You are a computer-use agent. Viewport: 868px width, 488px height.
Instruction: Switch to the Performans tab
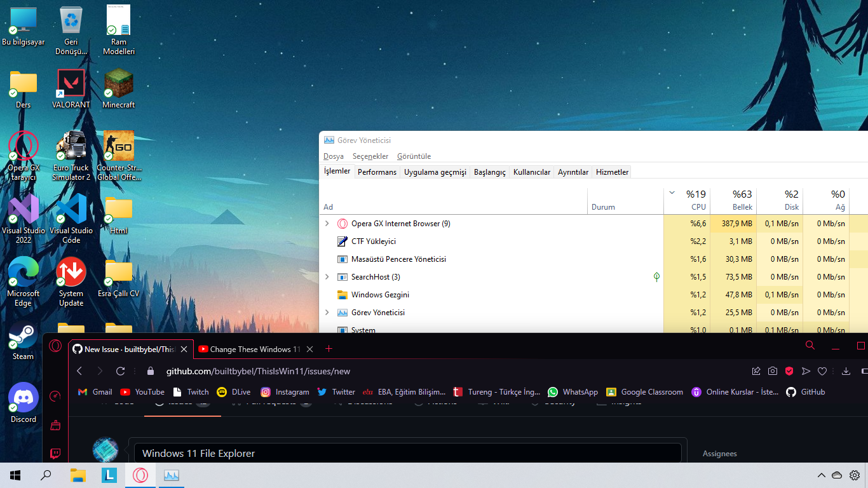click(x=377, y=172)
